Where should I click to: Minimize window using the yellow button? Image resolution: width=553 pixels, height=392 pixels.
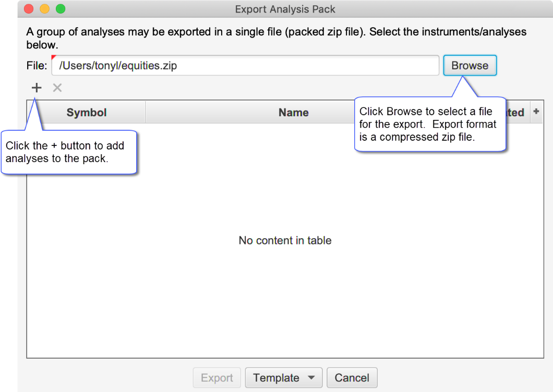[x=45, y=9]
